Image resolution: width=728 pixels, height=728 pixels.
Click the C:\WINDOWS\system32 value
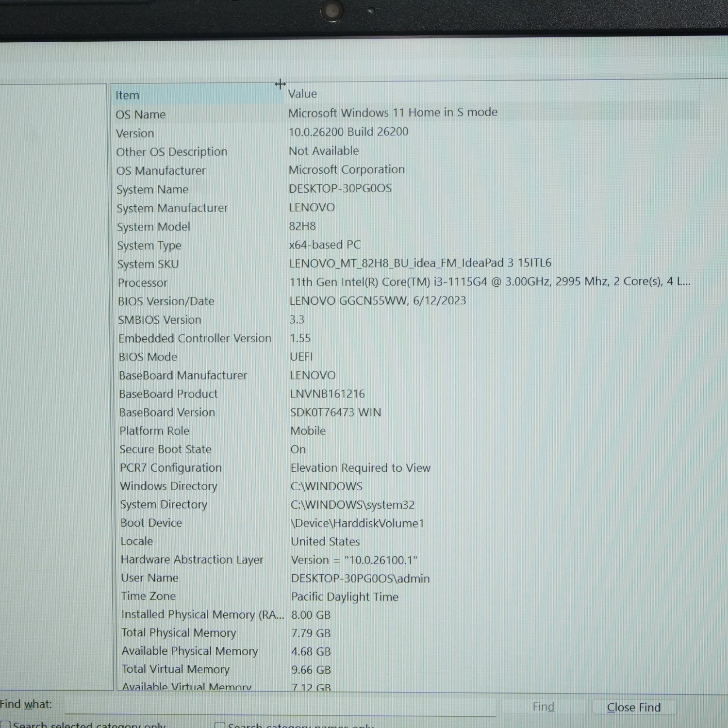352,505
